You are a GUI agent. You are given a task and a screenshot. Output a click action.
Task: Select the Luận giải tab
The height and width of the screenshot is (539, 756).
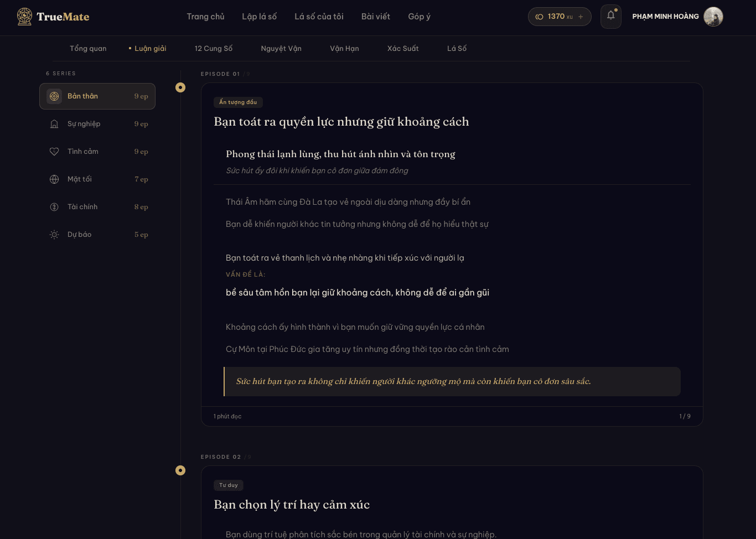click(150, 49)
